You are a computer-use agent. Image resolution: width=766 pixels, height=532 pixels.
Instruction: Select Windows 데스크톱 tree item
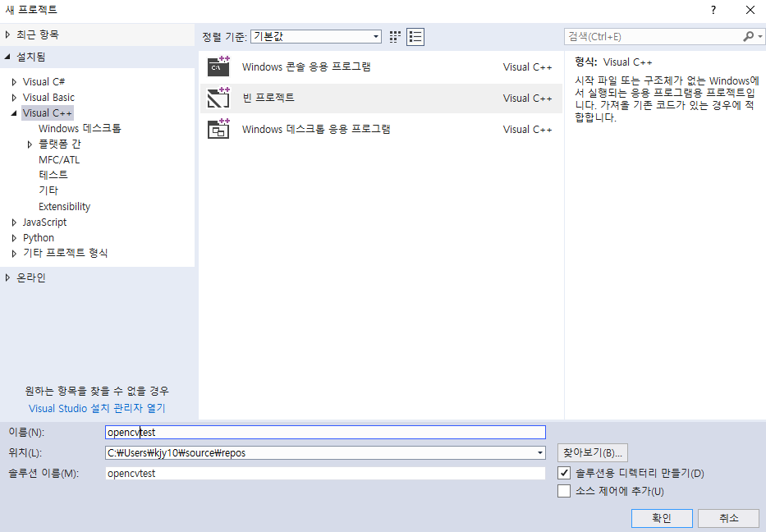80,128
